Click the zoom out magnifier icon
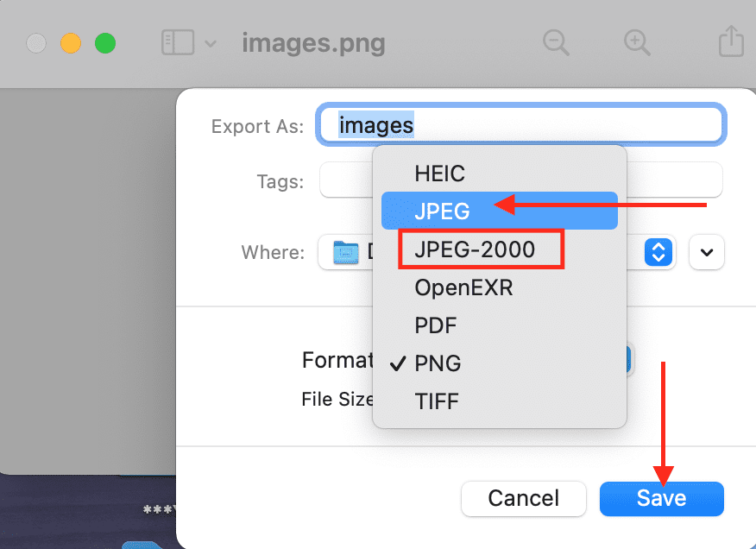The width and height of the screenshot is (756, 549). click(556, 42)
